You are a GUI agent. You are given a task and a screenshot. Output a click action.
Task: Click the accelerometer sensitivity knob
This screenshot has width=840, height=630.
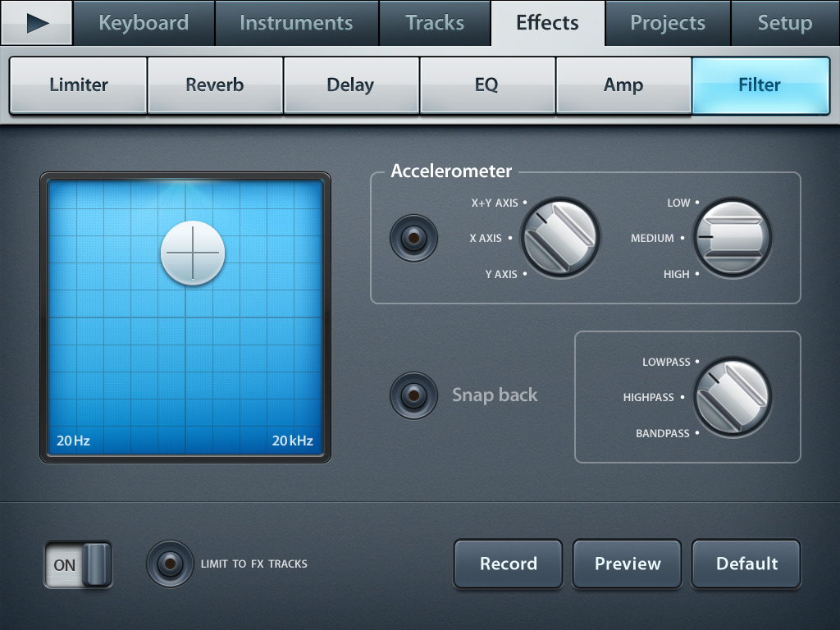pos(733,238)
